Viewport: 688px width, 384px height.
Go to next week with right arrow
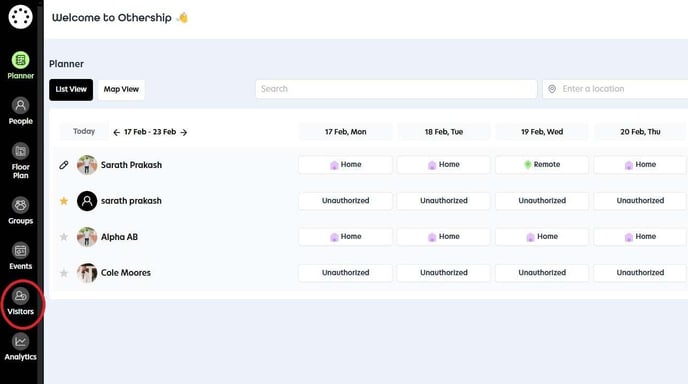184,132
